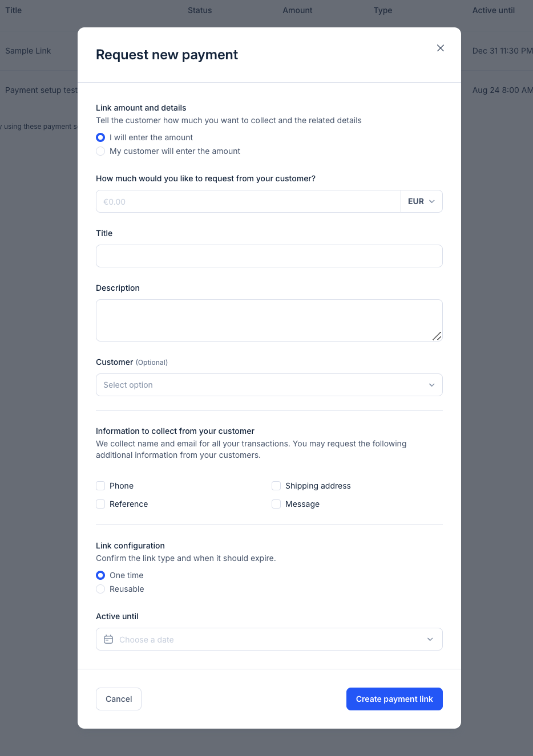Tick the Shipping address checkbox

click(x=276, y=486)
